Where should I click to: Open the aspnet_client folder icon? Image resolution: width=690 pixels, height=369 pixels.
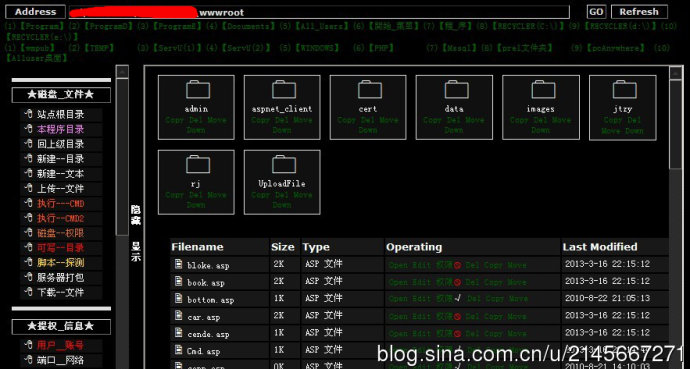284,90
